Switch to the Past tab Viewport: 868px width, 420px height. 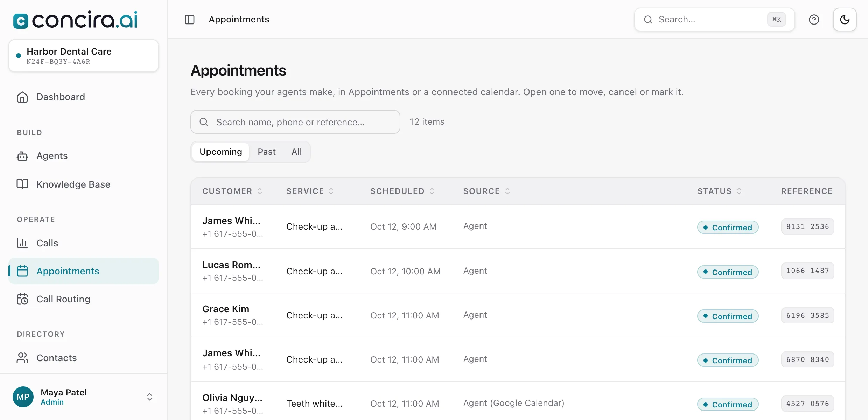point(267,152)
